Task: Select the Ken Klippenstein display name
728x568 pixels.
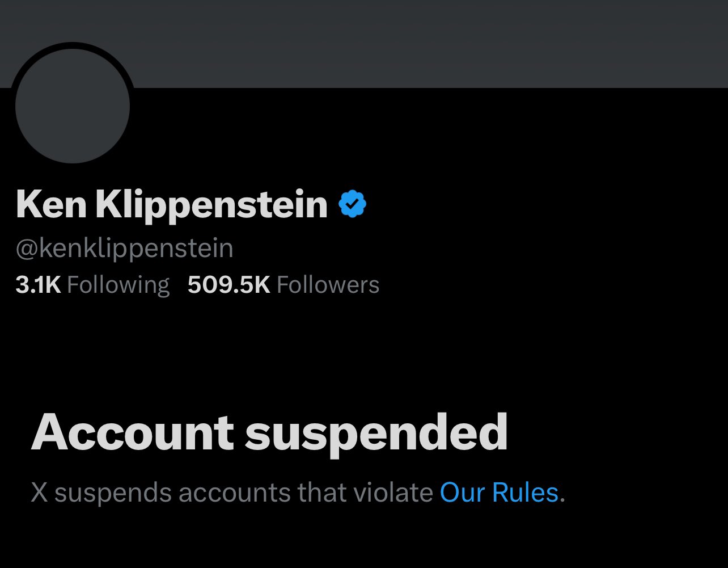Action: pos(172,204)
